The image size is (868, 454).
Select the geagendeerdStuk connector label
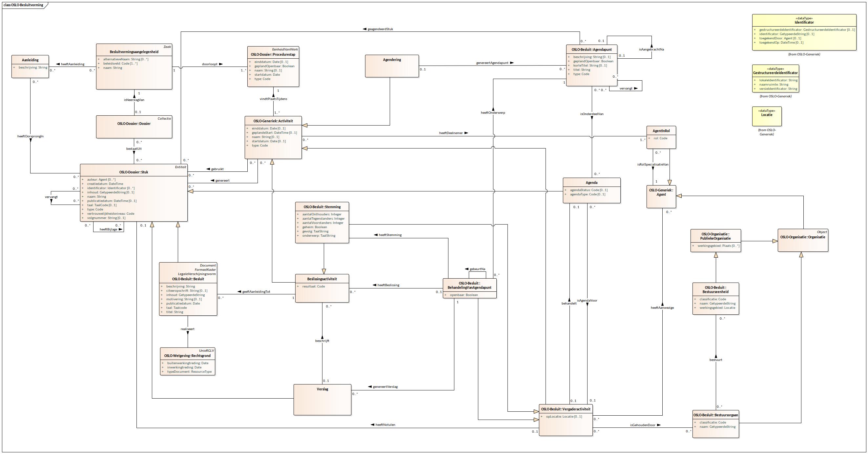point(380,29)
